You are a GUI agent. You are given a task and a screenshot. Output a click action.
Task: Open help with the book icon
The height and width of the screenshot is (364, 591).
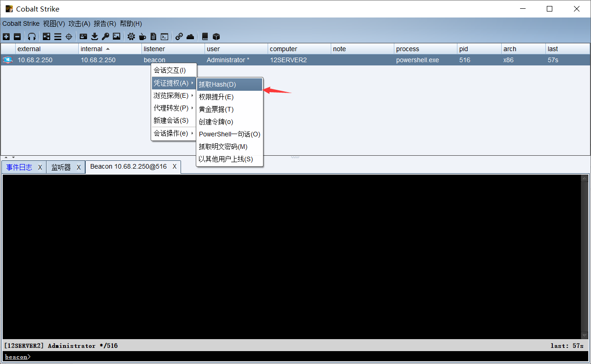pyautogui.click(x=205, y=36)
